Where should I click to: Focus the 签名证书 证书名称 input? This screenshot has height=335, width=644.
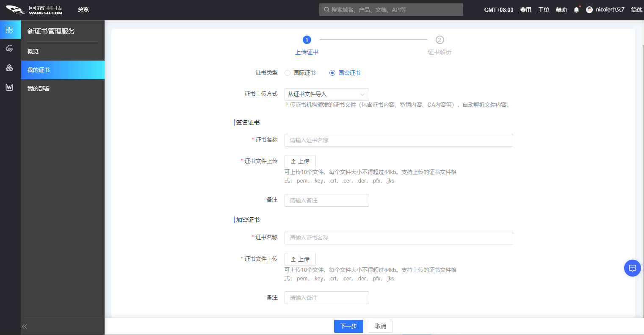point(399,140)
